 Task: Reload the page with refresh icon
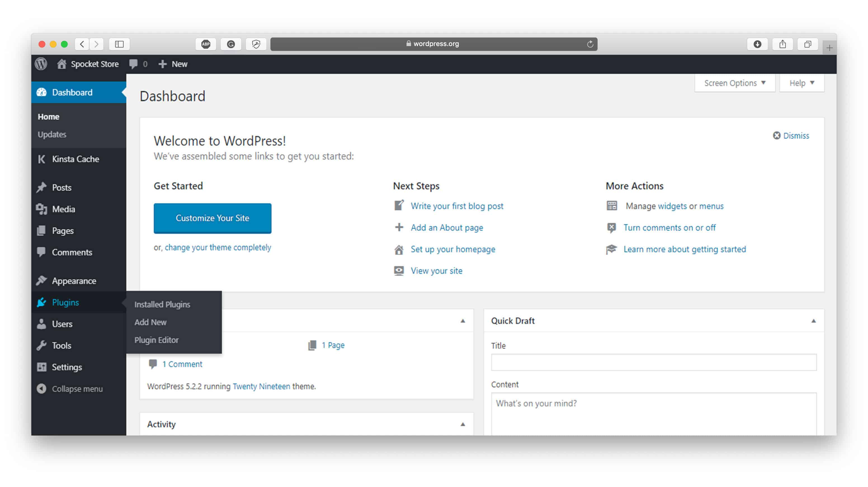(590, 44)
